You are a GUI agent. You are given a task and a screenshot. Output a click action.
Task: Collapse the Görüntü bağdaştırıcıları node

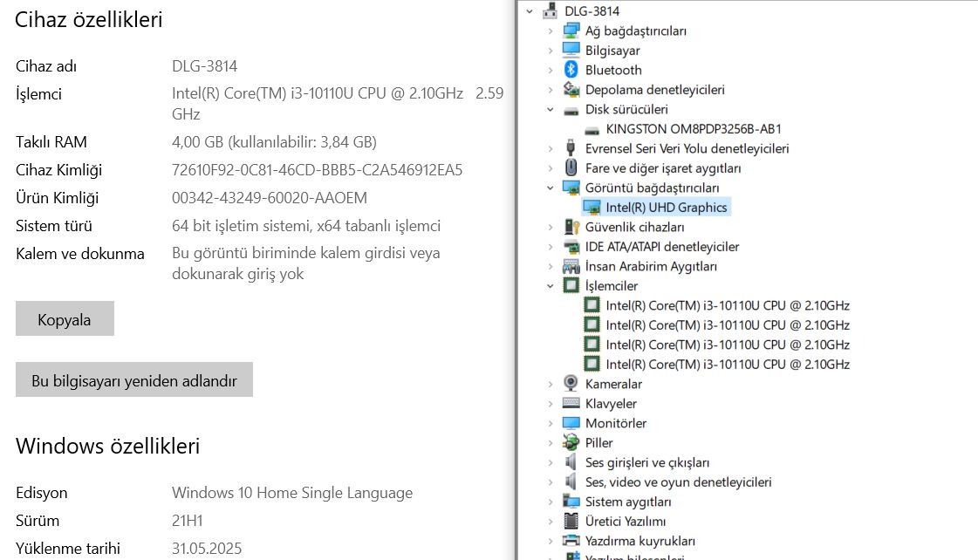551,188
